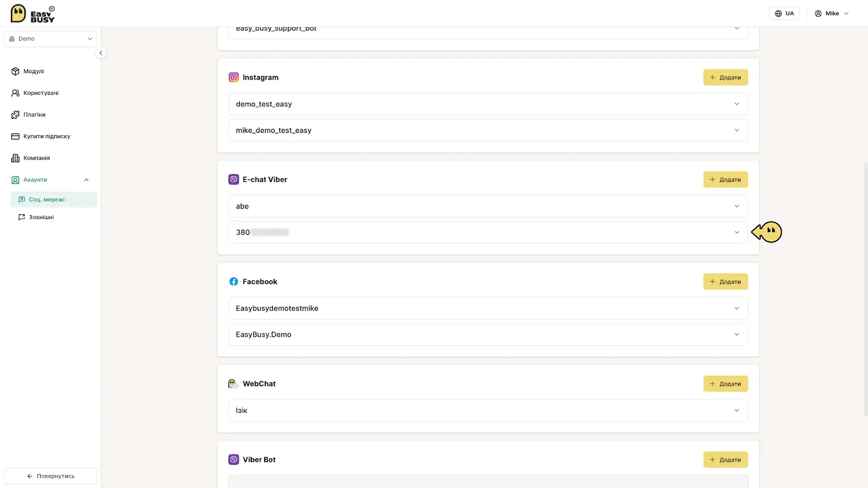Add a new Viber Bot account
Image resolution: width=868 pixels, height=488 pixels.
point(725,460)
